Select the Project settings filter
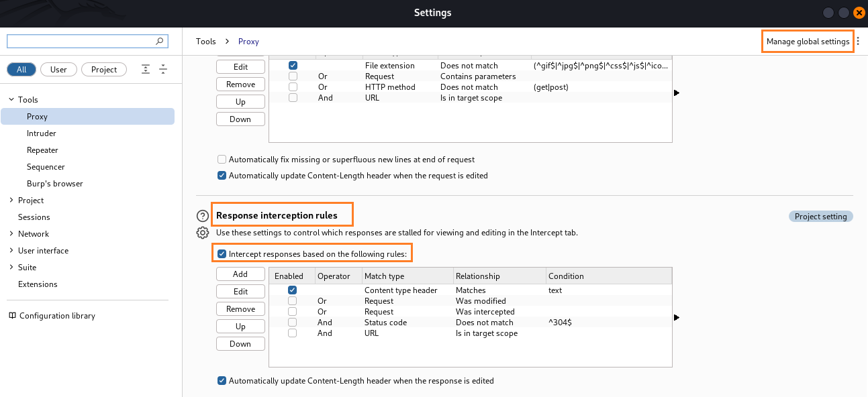This screenshot has width=868, height=397. (x=104, y=69)
